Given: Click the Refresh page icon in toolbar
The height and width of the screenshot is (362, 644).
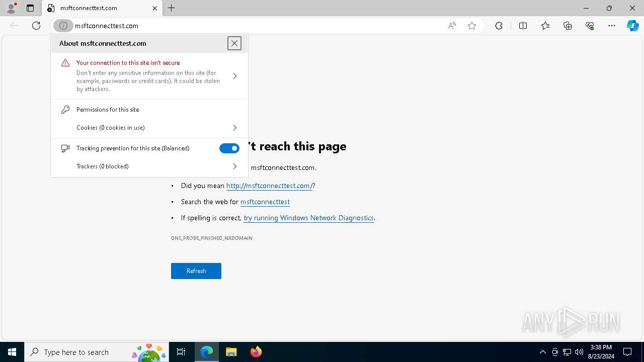Looking at the screenshot, I should 36,26.
